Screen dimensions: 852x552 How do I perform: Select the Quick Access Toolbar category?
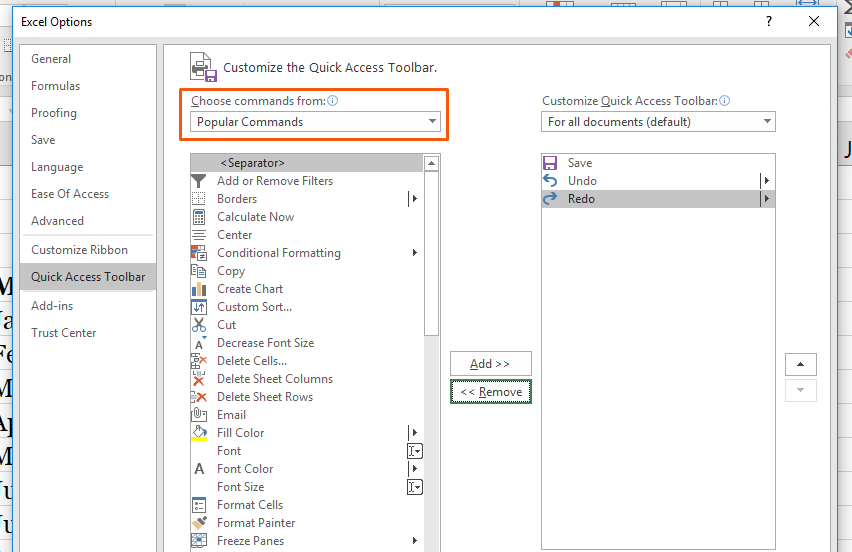(x=88, y=277)
